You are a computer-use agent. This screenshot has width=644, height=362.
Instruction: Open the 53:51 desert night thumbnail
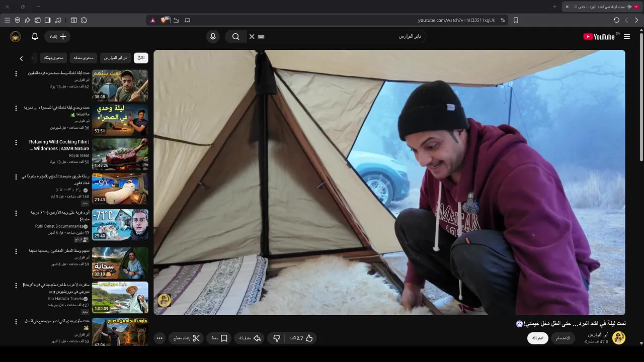pos(120,120)
